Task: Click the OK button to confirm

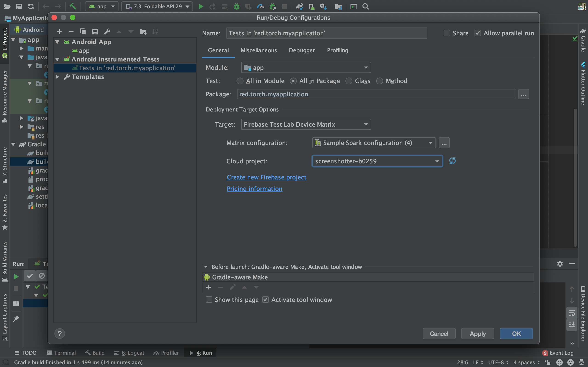Action: 516,333
